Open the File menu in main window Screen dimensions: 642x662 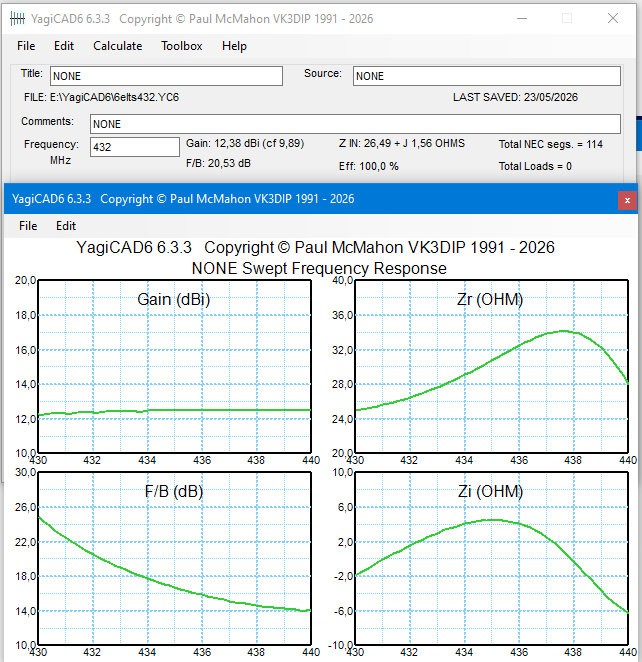click(x=26, y=46)
